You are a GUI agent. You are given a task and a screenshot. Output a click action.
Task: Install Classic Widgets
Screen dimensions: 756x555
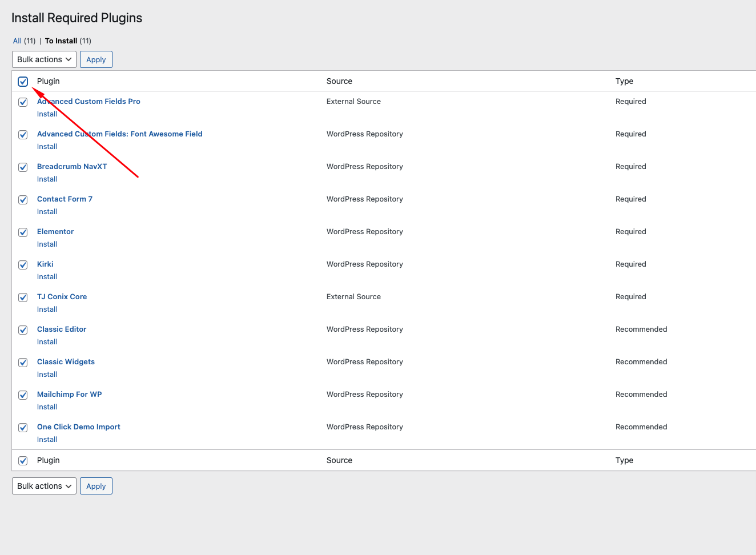(47, 374)
